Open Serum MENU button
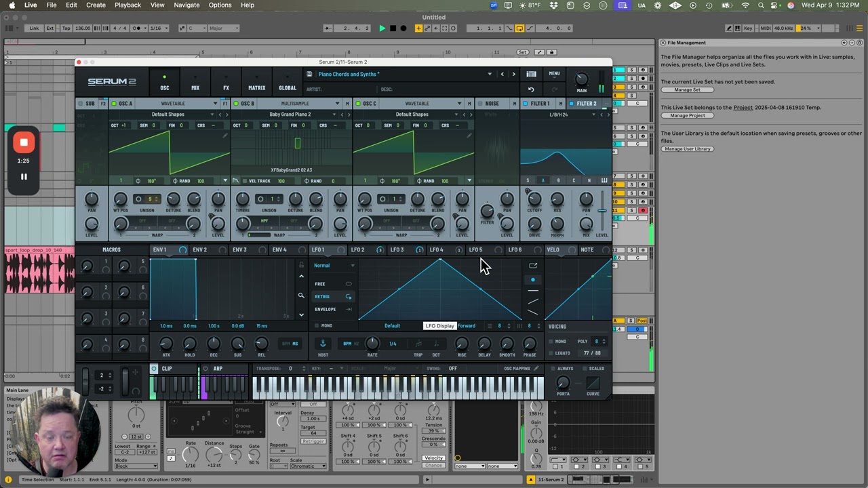Viewport: 868px width, 488px height. pos(554,74)
